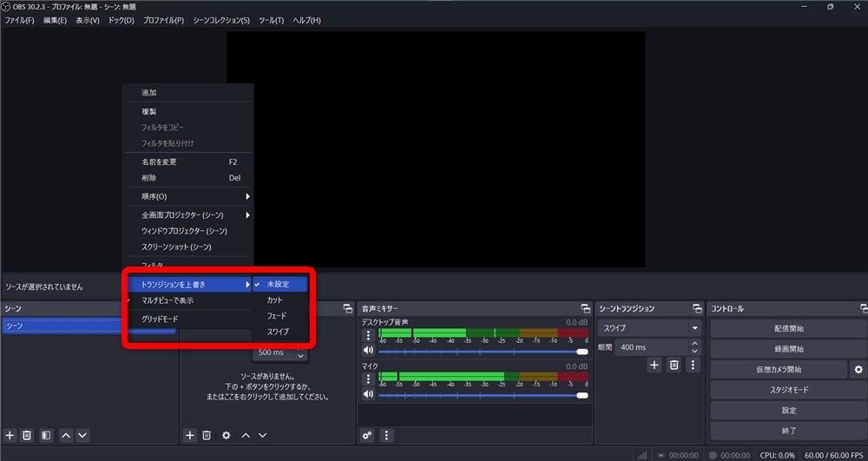
Task: Open scene filters icon in Scenes dock
Action: 47,436
